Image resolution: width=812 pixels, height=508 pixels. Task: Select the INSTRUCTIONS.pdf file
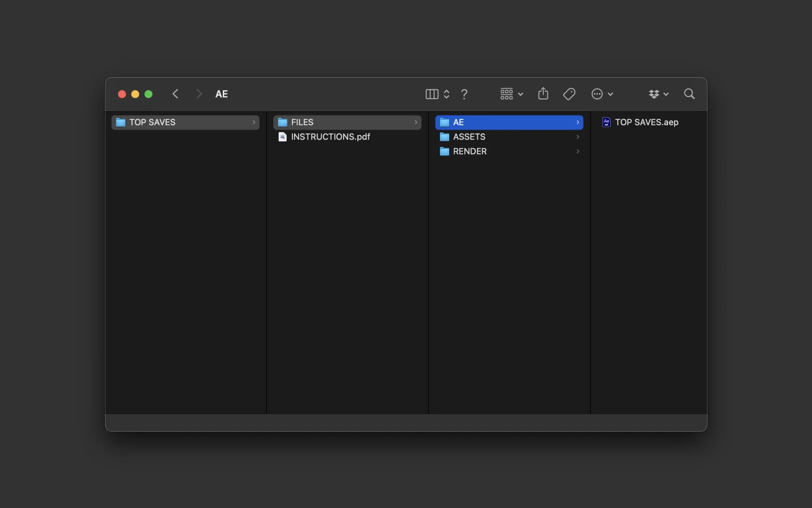pyautogui.click(x=330, y=137)
